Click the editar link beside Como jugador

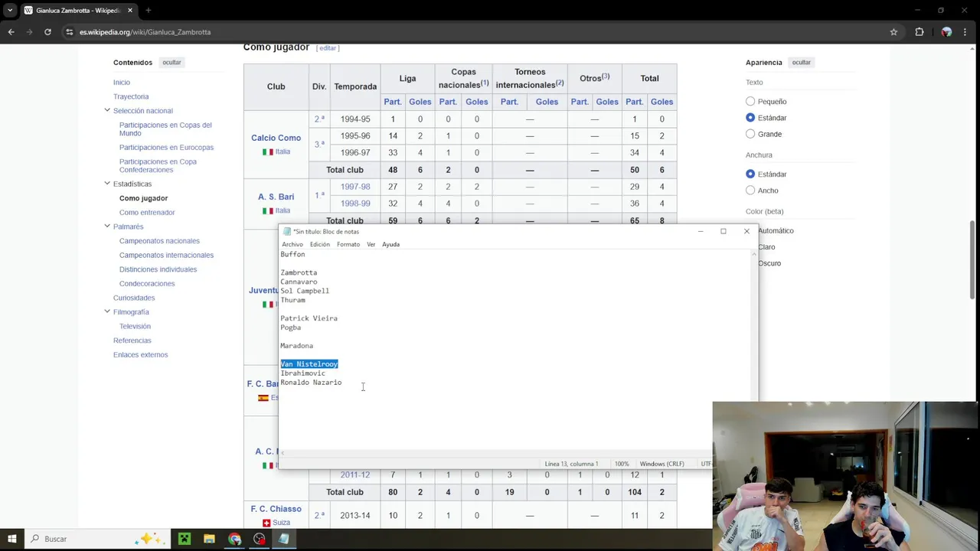[x=328, y=47]
